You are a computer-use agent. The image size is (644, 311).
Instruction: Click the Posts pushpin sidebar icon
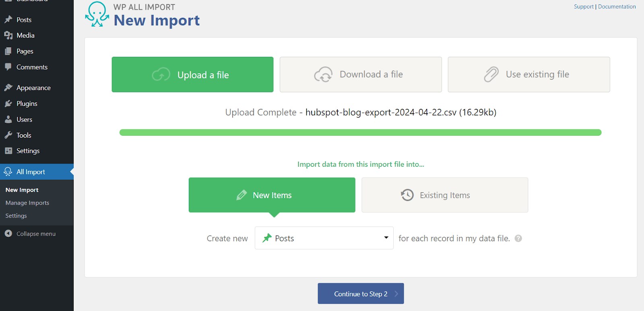click(8, 20)
